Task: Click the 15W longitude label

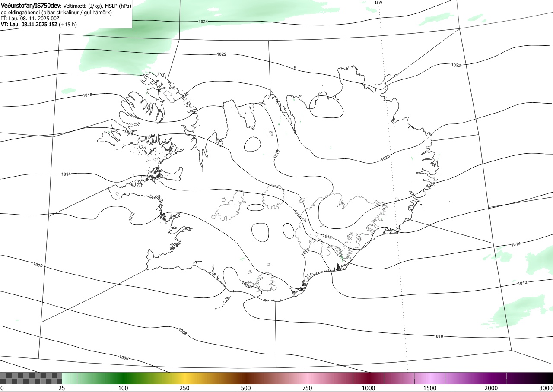Action: coord(378,3)
